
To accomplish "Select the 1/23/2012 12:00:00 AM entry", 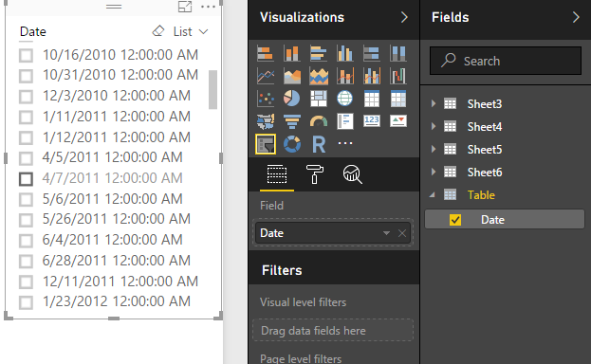I will click(116, 301).
